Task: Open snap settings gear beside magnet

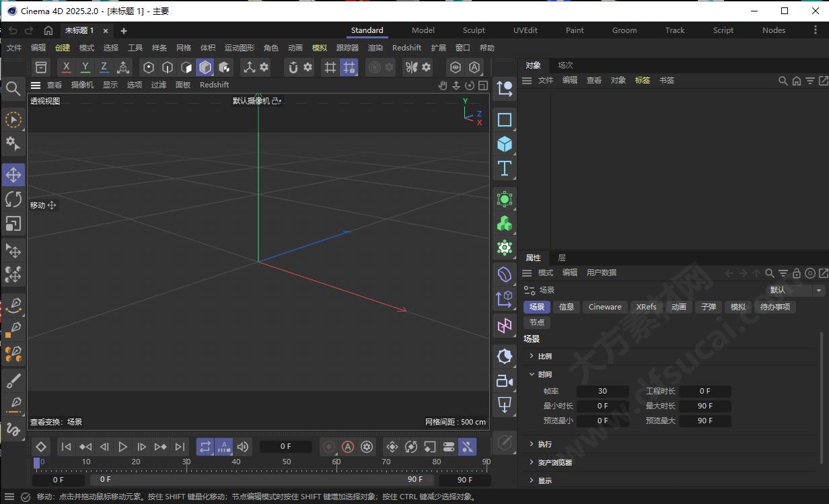Action: tap(308, 67)
